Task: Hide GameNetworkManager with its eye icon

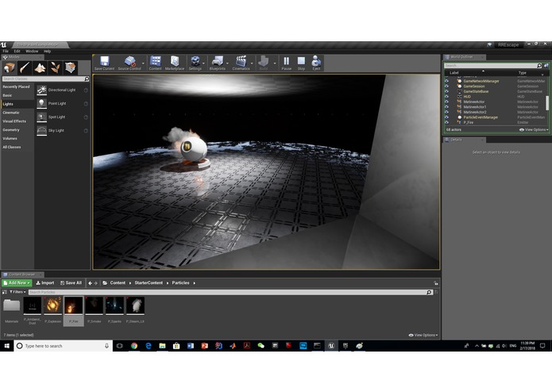Action: point(446,81)
